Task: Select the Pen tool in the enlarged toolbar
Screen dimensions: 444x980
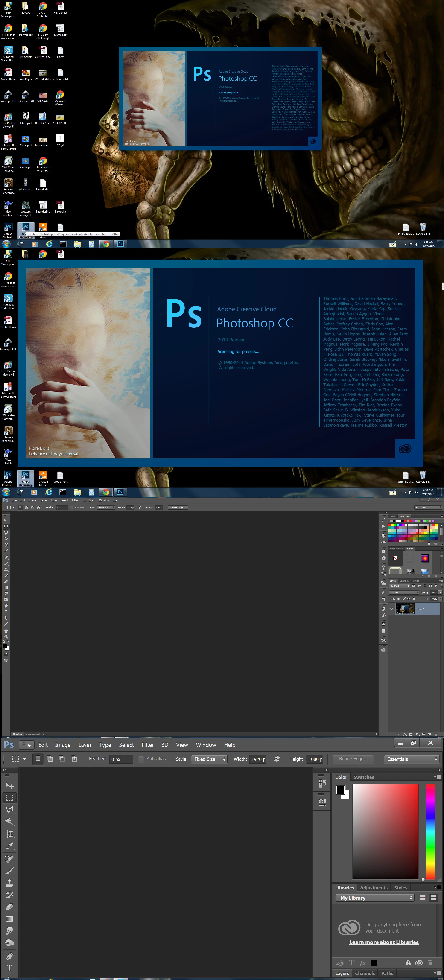Action: pos(9,956)
